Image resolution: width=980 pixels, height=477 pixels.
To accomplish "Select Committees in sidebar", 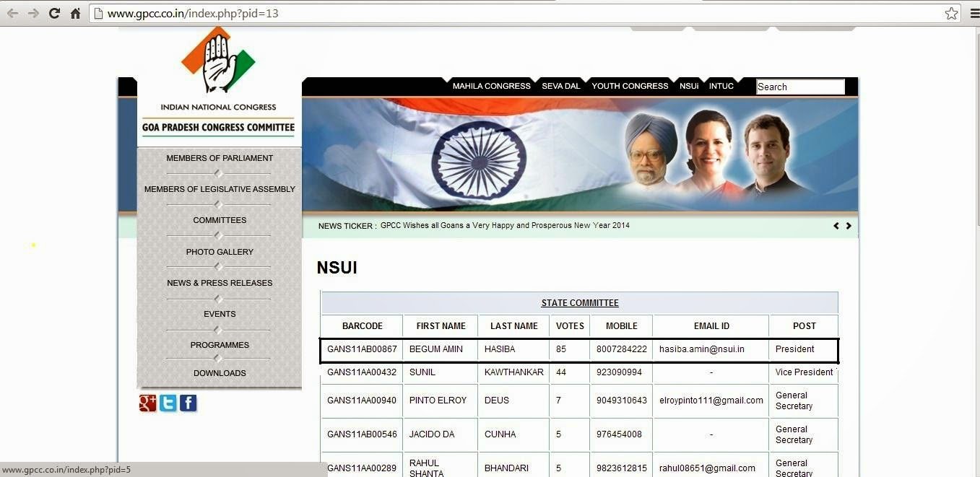I will pos(220,220).
